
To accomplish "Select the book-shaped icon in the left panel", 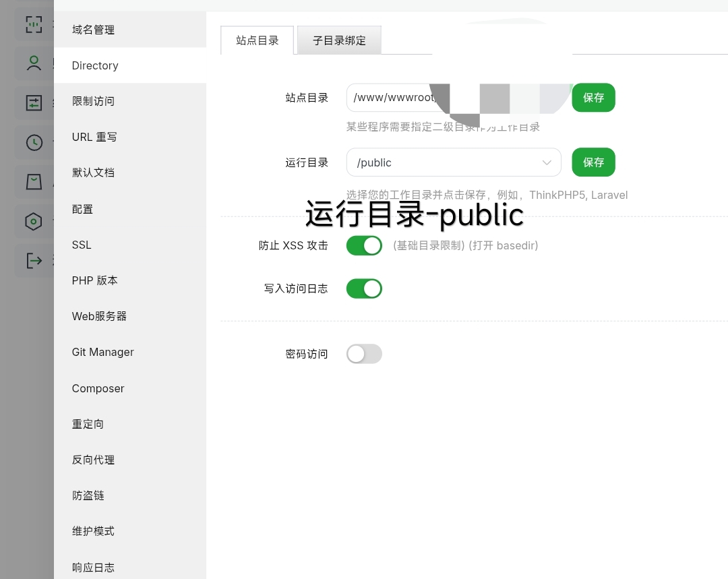I will pyautogui.click(x=34, y=181).
